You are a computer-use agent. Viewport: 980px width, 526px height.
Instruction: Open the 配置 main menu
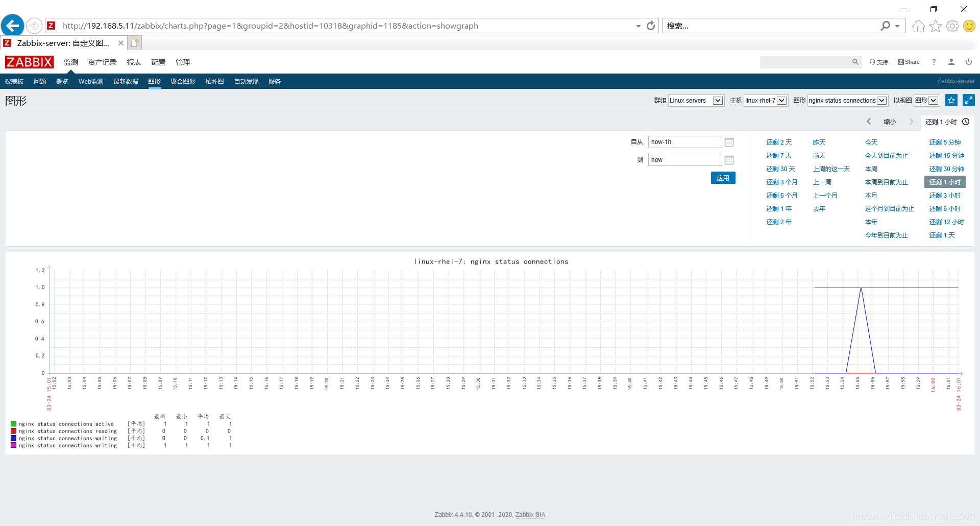tap(158, 62)
